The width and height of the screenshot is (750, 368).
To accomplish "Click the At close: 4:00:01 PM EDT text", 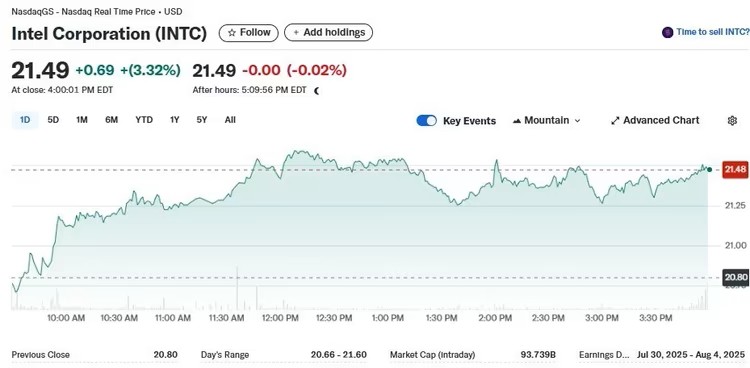I will 62,90.
